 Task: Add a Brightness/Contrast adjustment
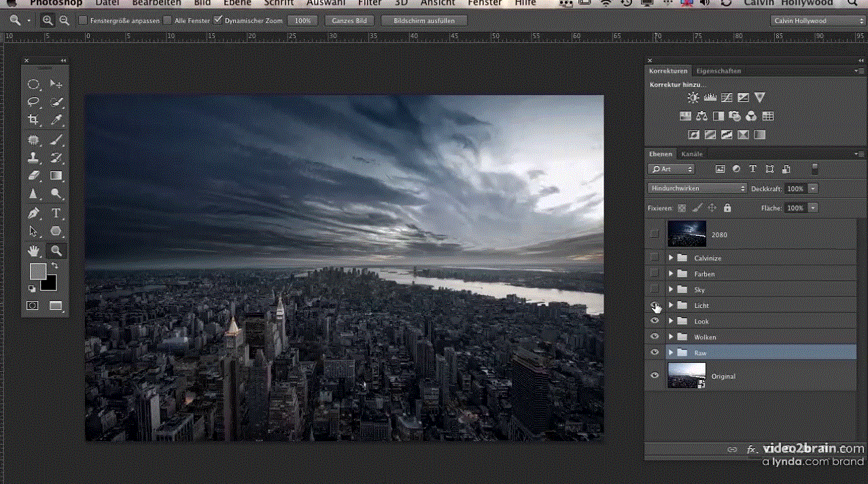click(x=693, y=98)
